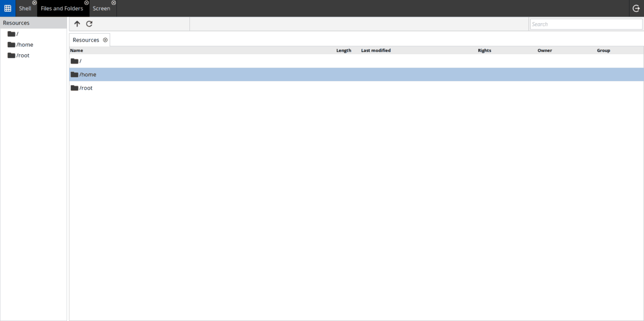Viewport: 644px width, 321px height.
Task: Refresh the file listing
Action: (x=90, y=24)
